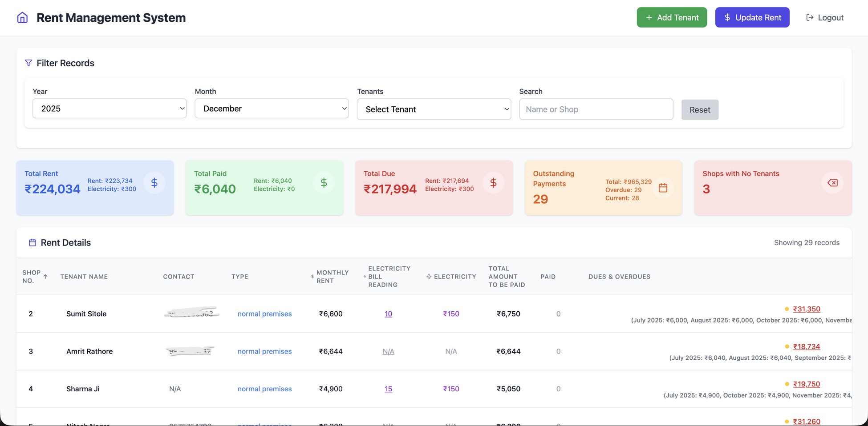Click the dollar icon on Total Due card
Image resolution: width=868 pixels, height=426 pixels.
pyautogui.click(x=493, y=183)
